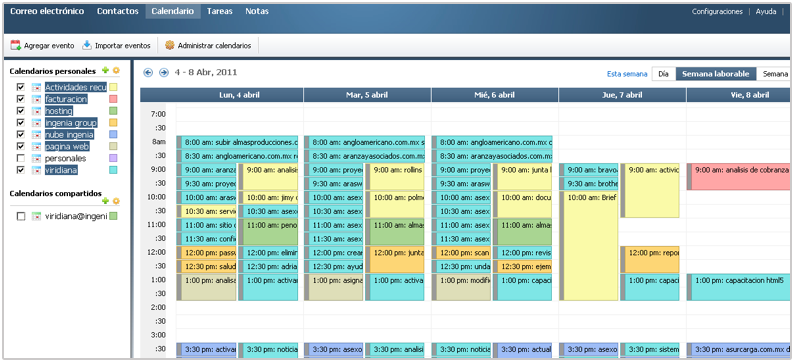Add shared calendar with green plus icon

pyautogui.click(x=106, y=201)
